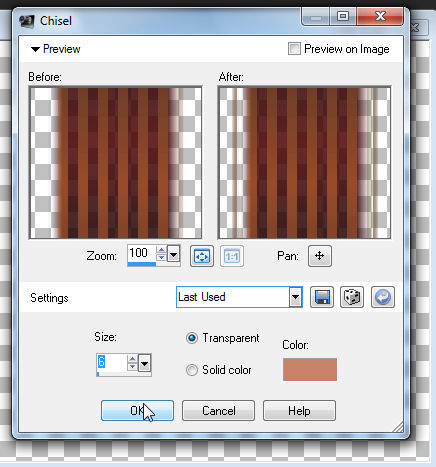The width and height of the screenshot is (436, 467).
Task: Open the Zoom value dropdown arrow
Action: coord(173,255)
